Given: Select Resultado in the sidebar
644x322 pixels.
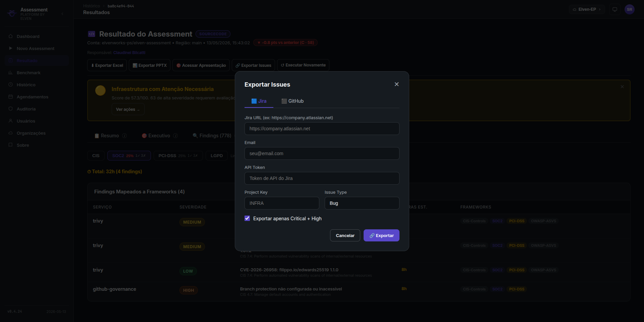Looking at the screenshot, I should click(x=37, y=60).
